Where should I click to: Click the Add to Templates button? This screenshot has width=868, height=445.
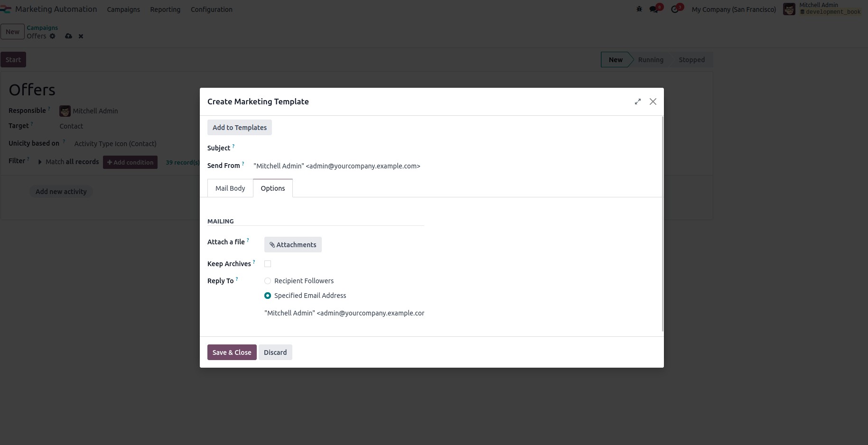239,127
